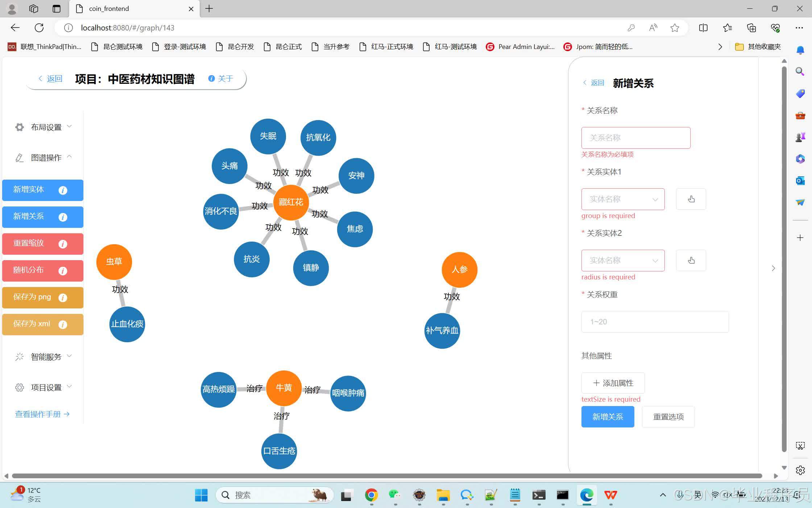Click the blue 新增关系 submit button

click(608, 417)
